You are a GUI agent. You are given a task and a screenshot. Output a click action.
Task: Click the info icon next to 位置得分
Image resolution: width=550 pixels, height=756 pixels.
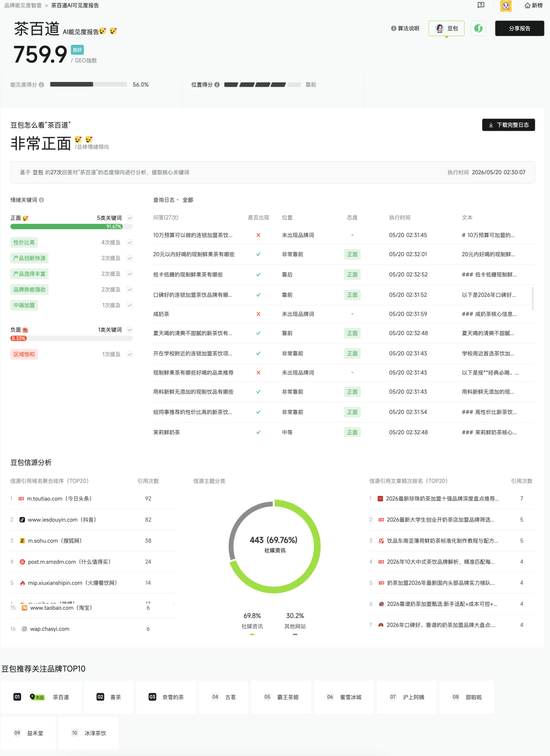217,85
